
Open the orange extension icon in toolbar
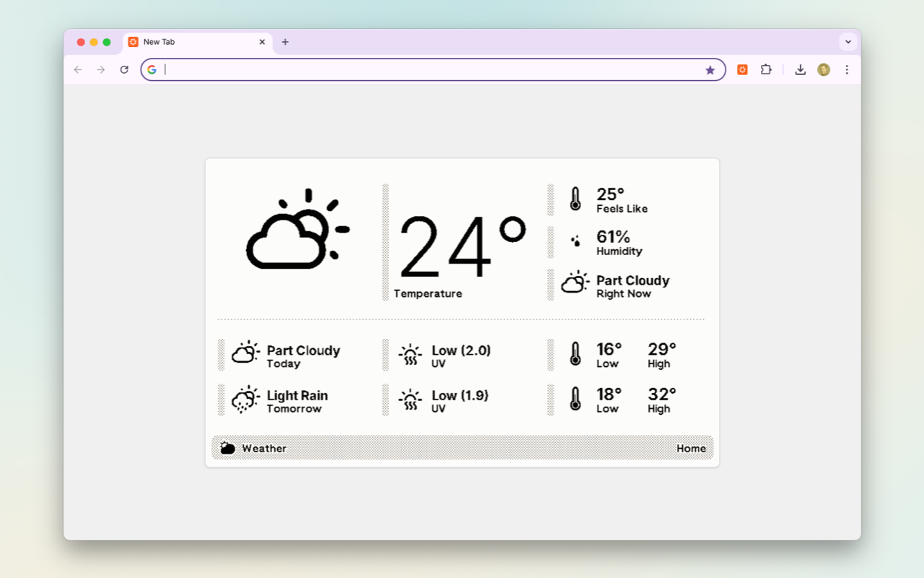[741, 69]
